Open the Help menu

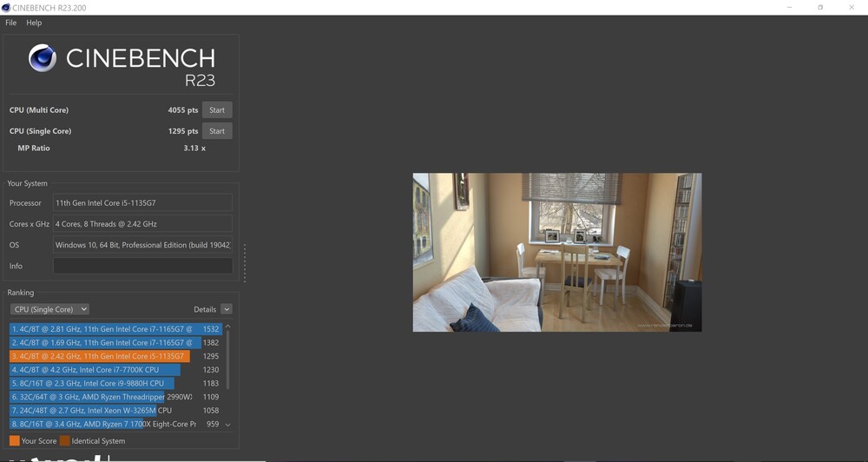pyautogui.click(x=34, y=23)
